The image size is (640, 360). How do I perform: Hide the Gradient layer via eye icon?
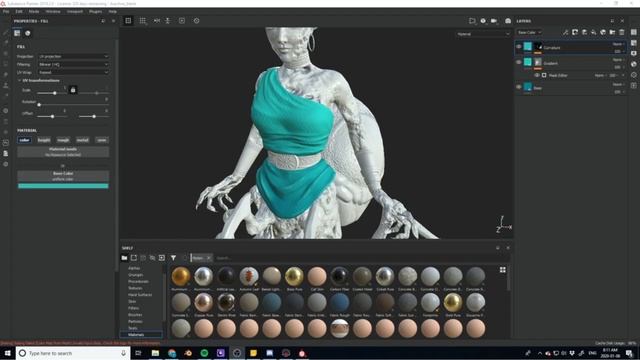point(519,62)
